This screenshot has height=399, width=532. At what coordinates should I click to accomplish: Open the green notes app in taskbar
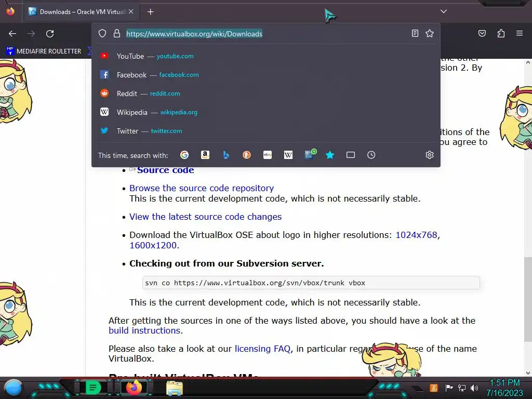(93, 388)
